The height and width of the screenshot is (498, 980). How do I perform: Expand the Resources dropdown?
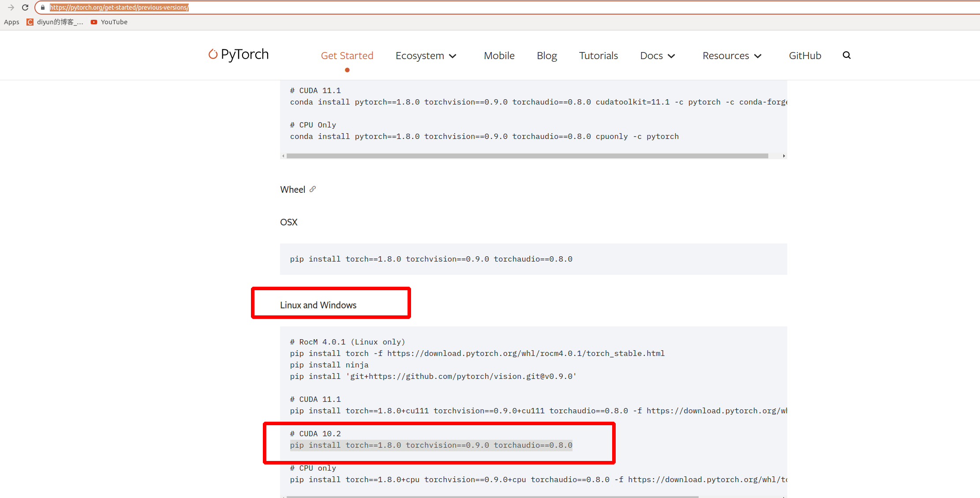[732, 56]
